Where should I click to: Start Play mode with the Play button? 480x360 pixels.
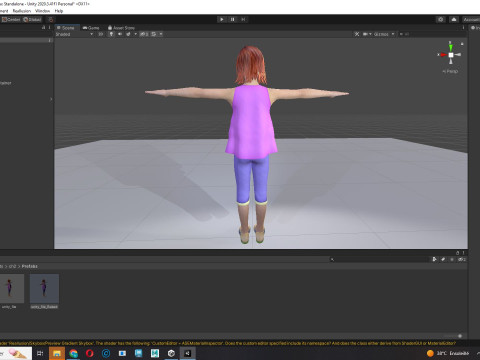(x=222, y=19)
